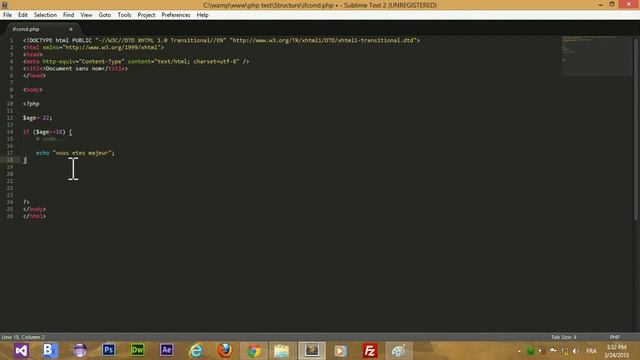Change the Tab Size setting in status bar
Viewport: 640px width, 360px height.
pos(564,337)
